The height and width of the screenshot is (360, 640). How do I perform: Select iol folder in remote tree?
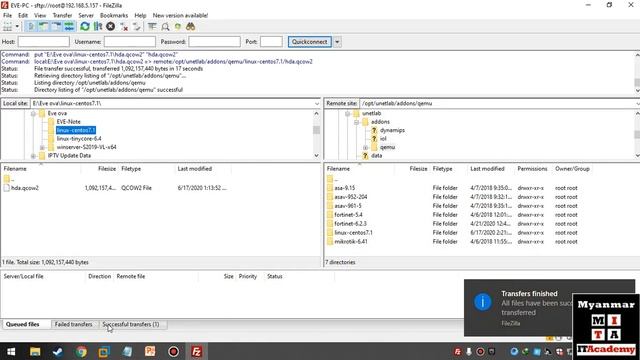coord(383,139)
